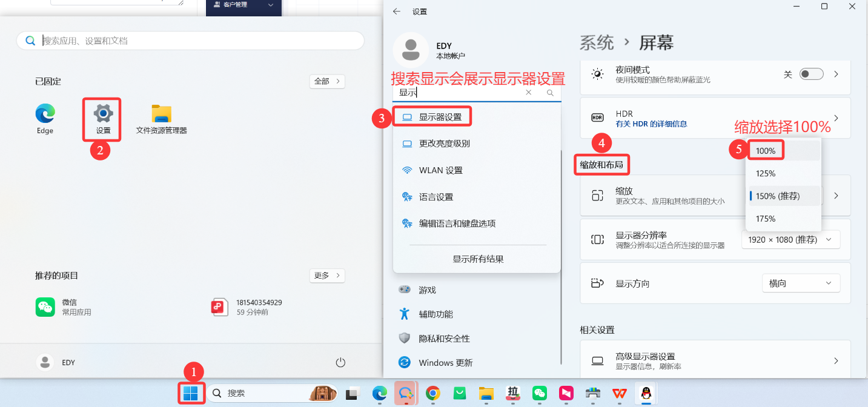
Task: Expand 夜间模式 settings with its chevron
Action: [837, 74]
